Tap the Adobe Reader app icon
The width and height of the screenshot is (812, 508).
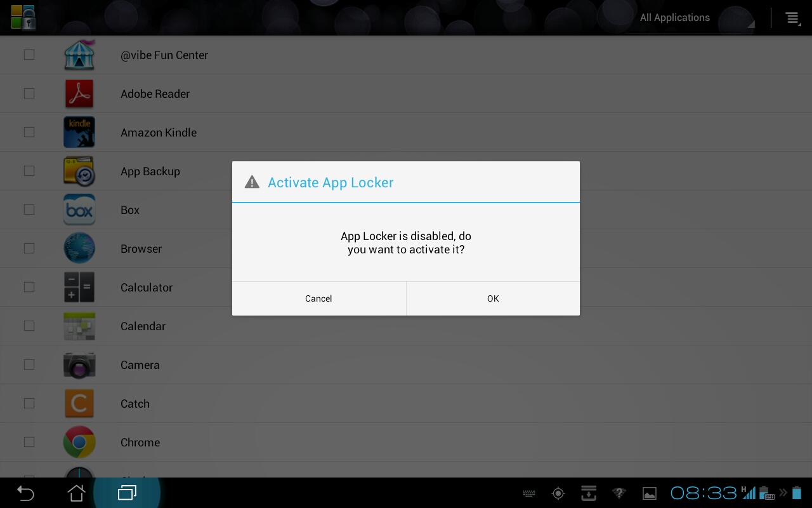(x=79, y=94)
